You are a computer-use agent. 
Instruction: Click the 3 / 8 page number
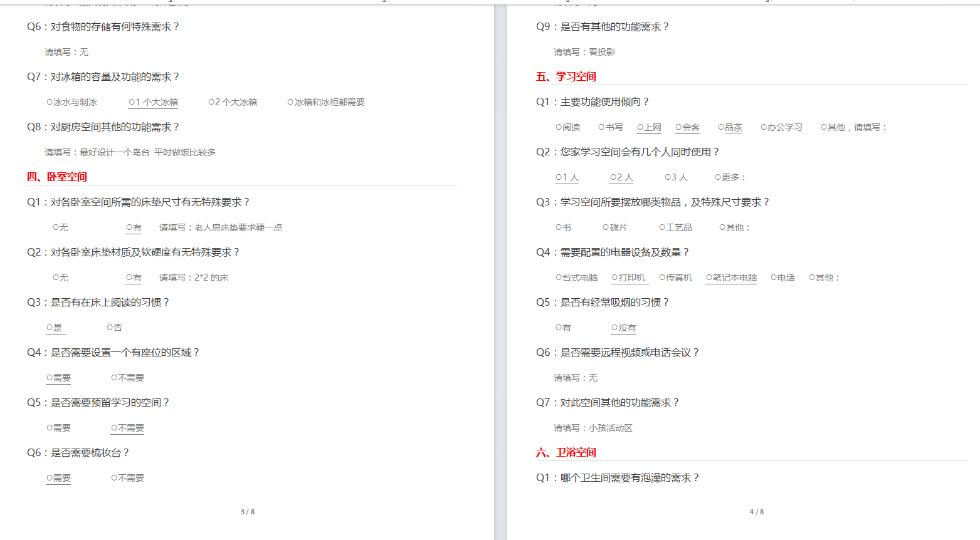point(248,512)
